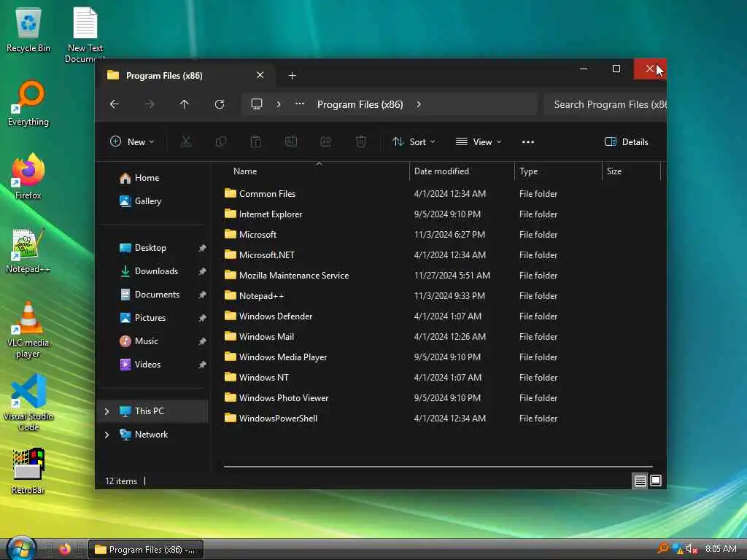The image size is (747, 560).
Task: Open Firefox from the taskbar quick launch
Action: pyautogui.click(x=65, y=549)
